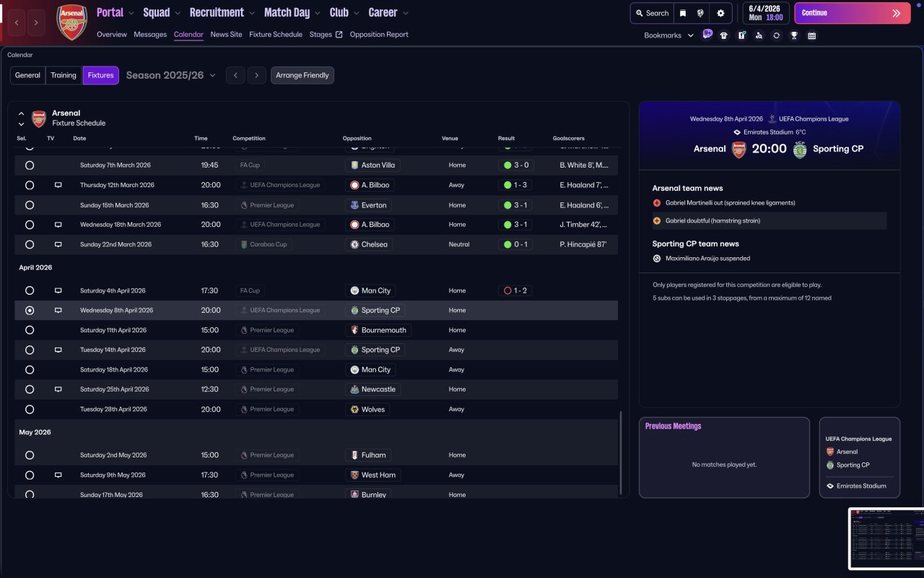
Task: Select the radio for Sunday 22nd March Chelsea
Action: tap(30, 244)
